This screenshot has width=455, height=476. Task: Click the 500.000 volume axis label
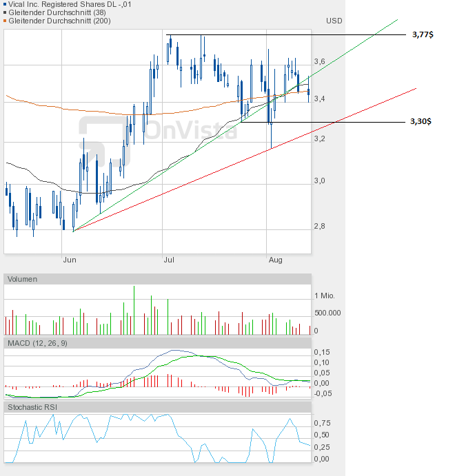pyautogui.click(x=327, y=313)
